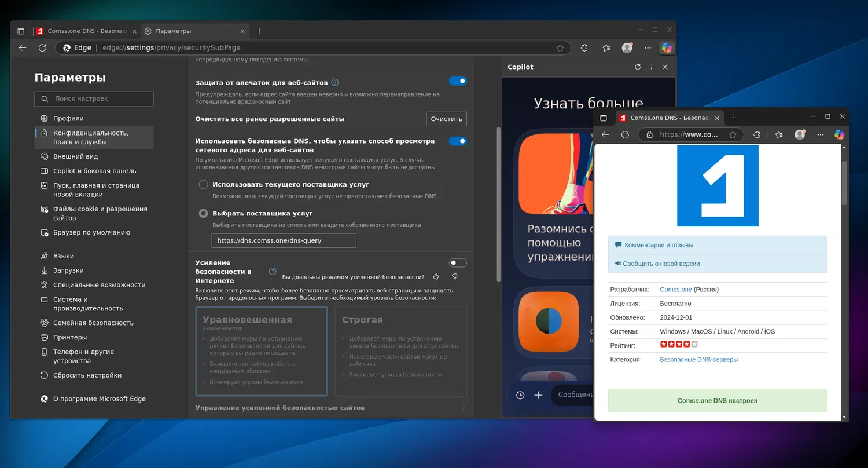Choose the Строгая security level card
This screenshot has width=868, height=468.
[401, 351]
